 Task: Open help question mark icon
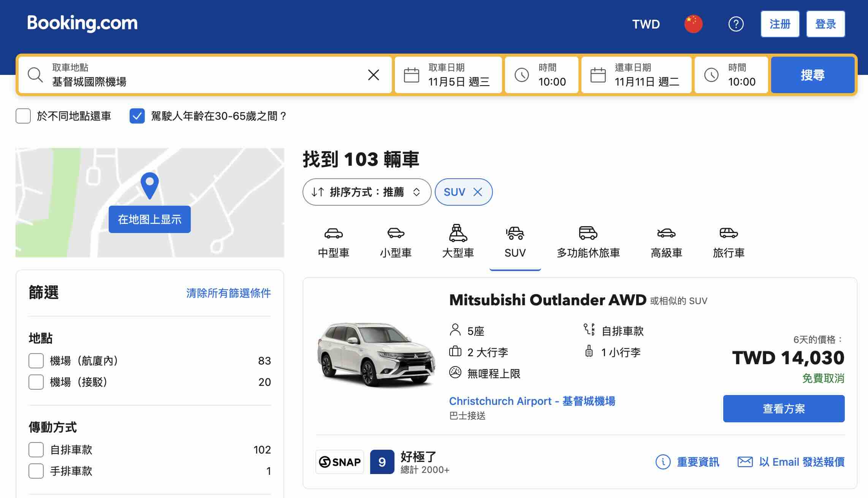(736, 24)
